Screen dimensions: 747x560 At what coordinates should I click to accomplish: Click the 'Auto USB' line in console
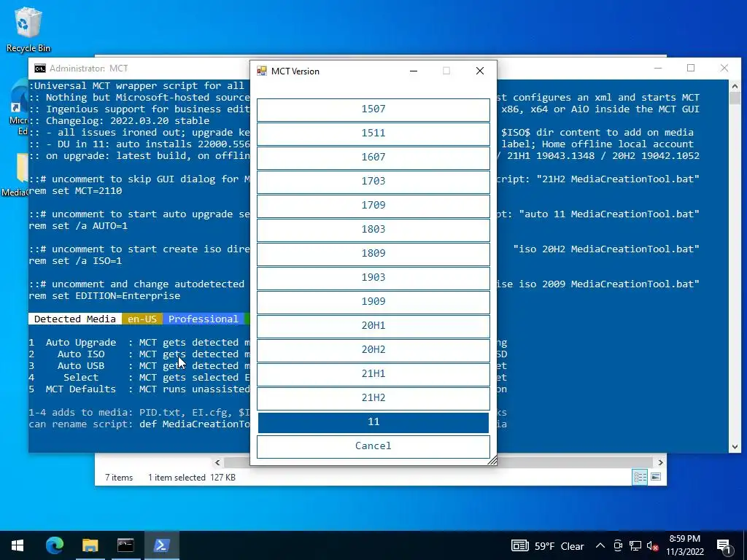point(139,366)
